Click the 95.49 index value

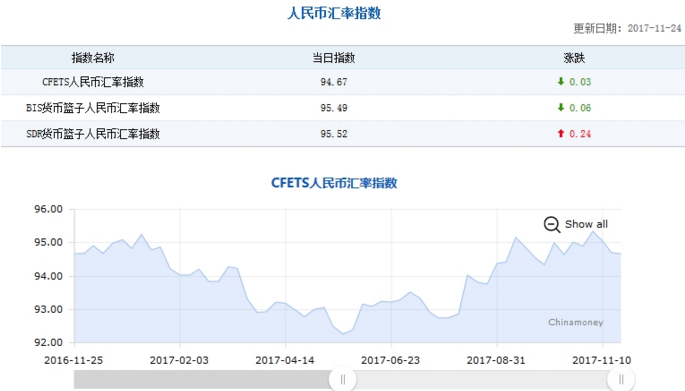click(x=334, y=108)
